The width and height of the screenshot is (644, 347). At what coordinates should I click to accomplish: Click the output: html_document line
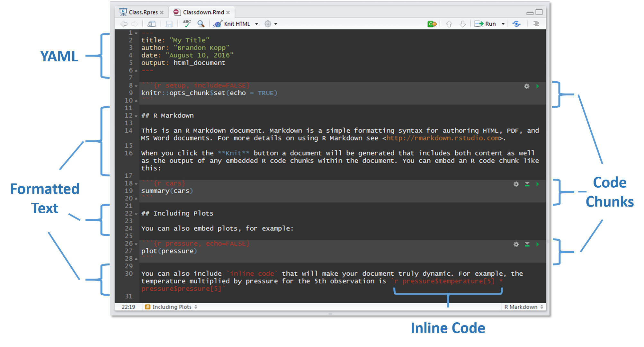183,63
